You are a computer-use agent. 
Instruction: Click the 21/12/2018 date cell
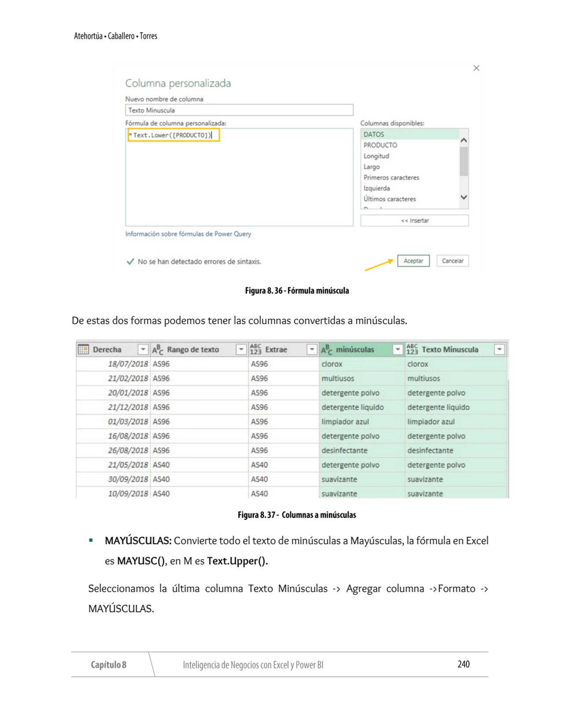113,408
